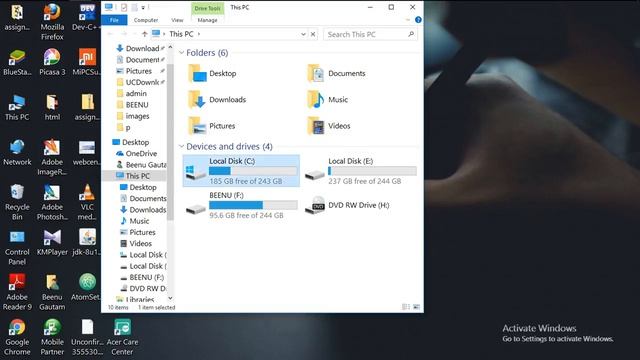This screenshot has width=640, height=360.
Task: Collapse the Folders (6) group
Action: [182, 53]
